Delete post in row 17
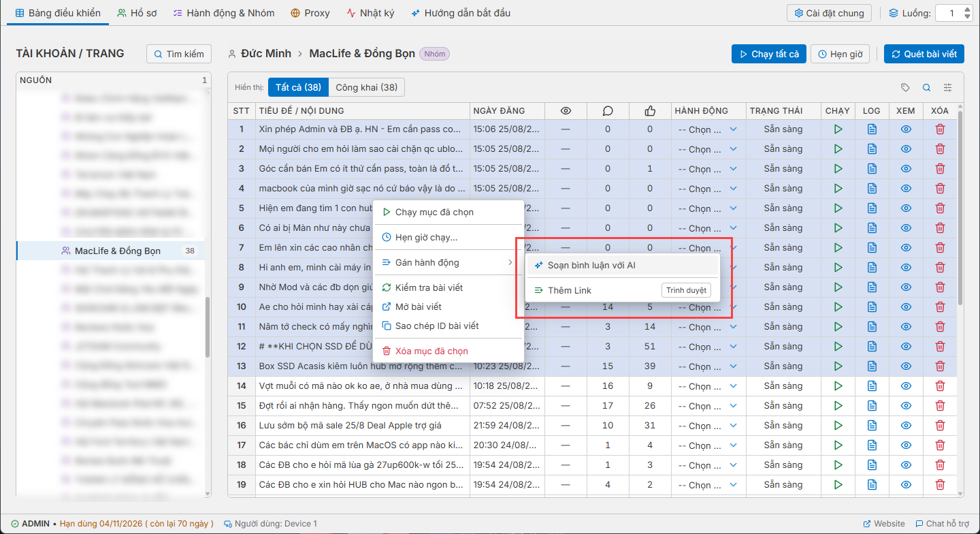Screen dimensions: 980x534 click(x=940, y=445)
